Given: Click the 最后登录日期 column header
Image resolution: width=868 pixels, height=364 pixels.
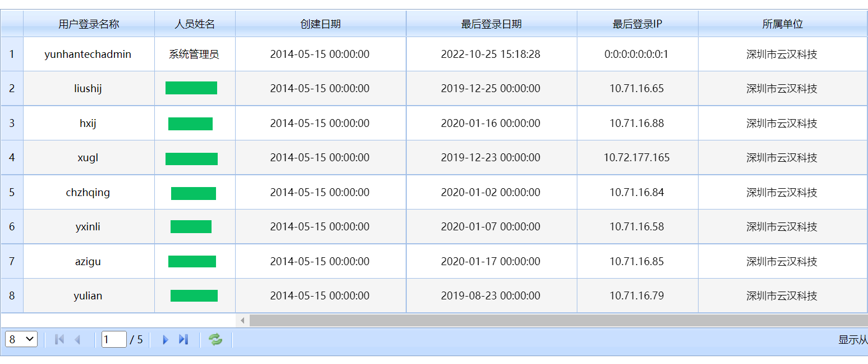Looking at the screenshot, I should [x=491, y=24].
